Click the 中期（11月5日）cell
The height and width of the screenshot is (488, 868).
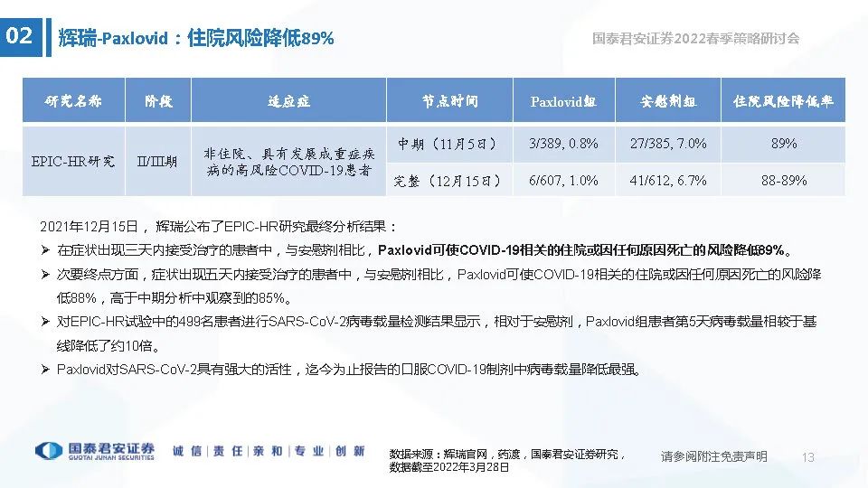[449, 144]
